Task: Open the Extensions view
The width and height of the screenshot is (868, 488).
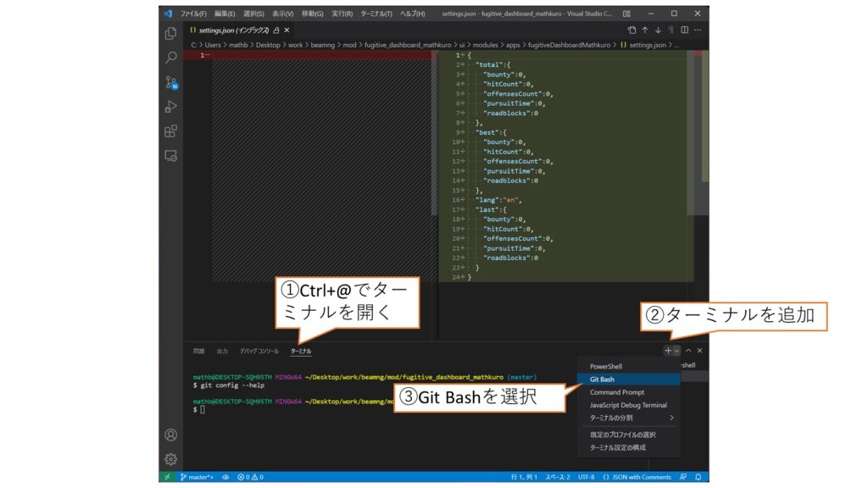Action: (170, 131)
